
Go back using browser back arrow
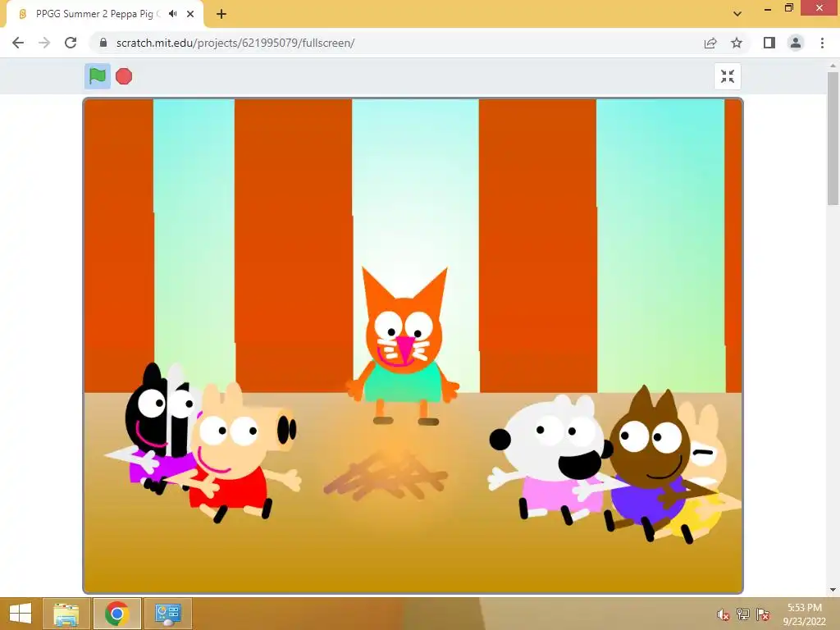pyautogui.click(x=18, y=43)
